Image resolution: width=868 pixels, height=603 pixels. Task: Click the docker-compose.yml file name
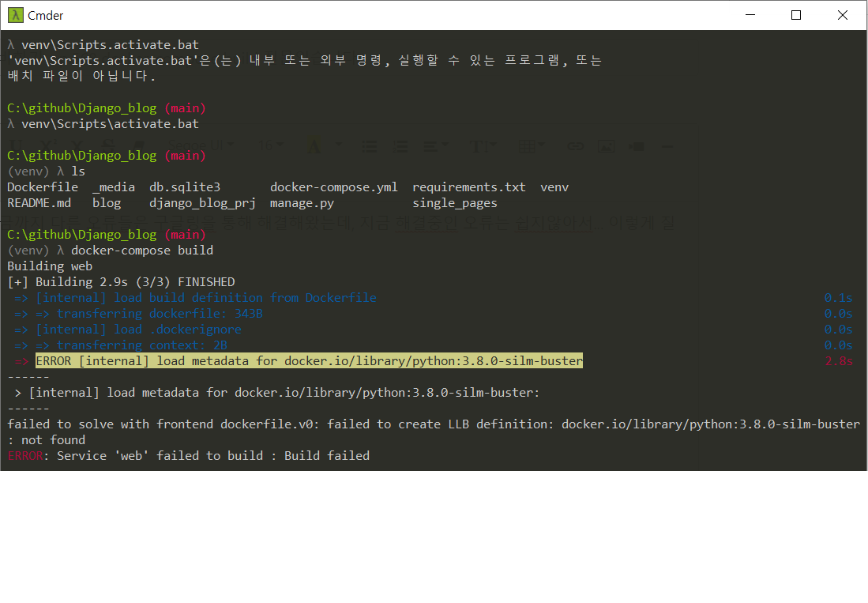pyautogui.click(x=334, y=187)
